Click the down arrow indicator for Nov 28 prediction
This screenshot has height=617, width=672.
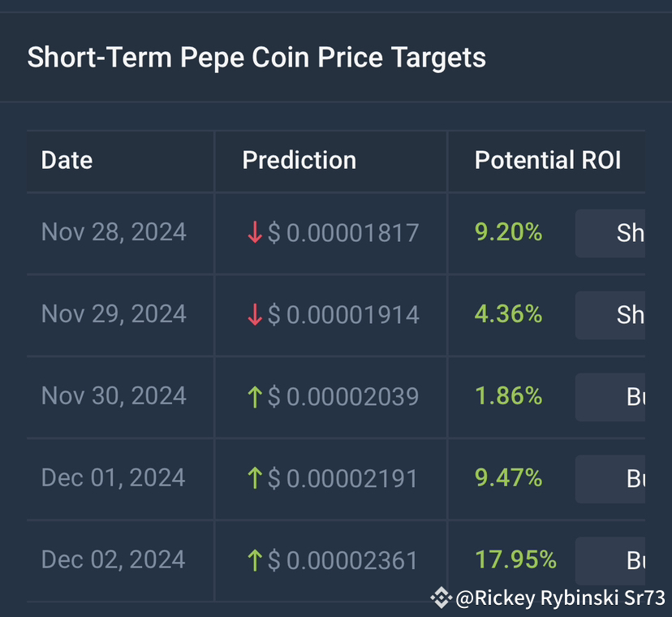coord(254,233)
